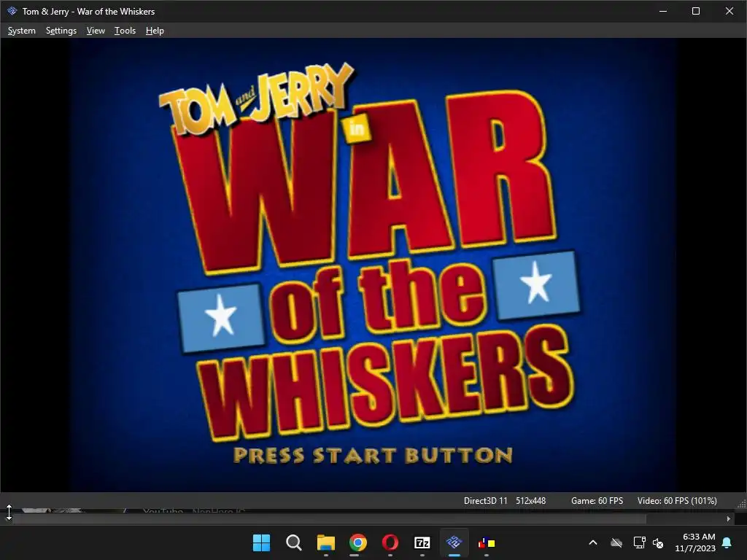Open the Settings menu
The image size is (747, 560).
pyautogui.click(x=61, y=31)
